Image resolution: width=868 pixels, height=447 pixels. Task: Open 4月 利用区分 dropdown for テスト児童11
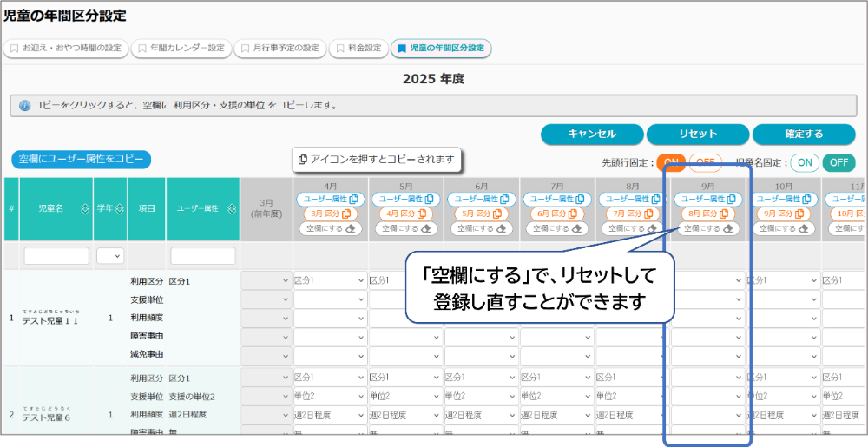pyautogui.click(x=330, y=280)
